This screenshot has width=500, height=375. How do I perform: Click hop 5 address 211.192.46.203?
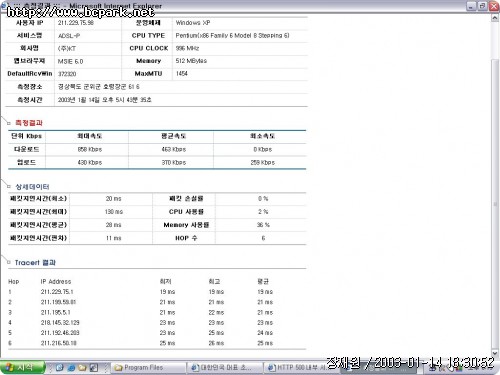click(x=60, y=333)
